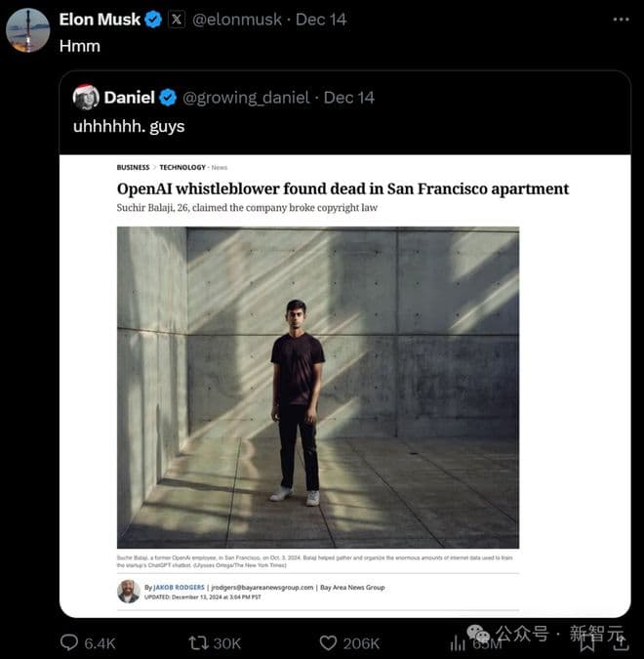Click the @elonmusk handle

236,20
